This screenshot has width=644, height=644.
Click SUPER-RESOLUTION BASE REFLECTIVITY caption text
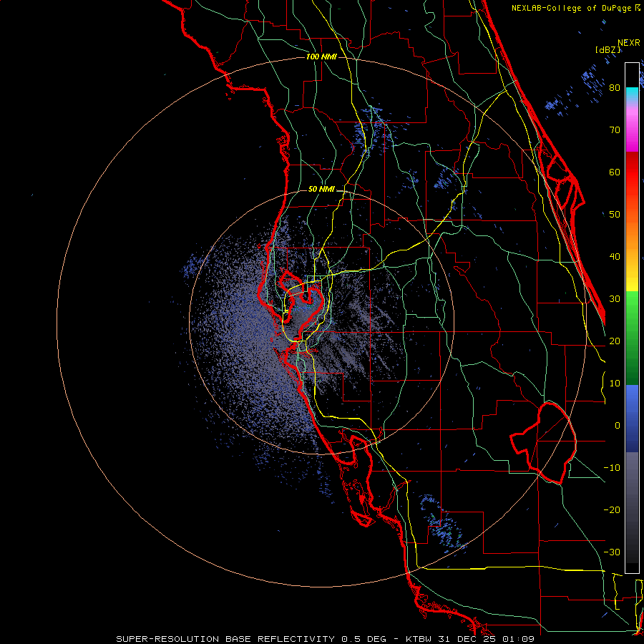click(x=225, y=639)
